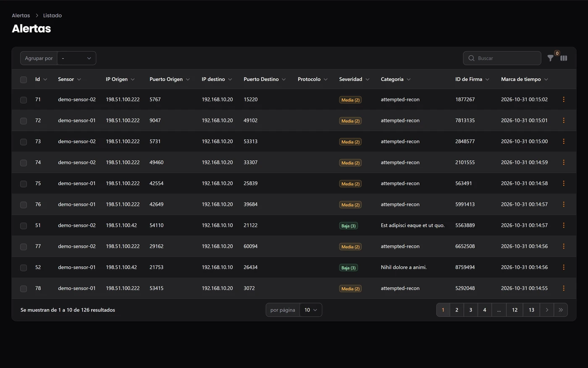The image size is (588, 368).
Task: Click category 'Nihil dolore a animi.'
Action: coord(404,267)
